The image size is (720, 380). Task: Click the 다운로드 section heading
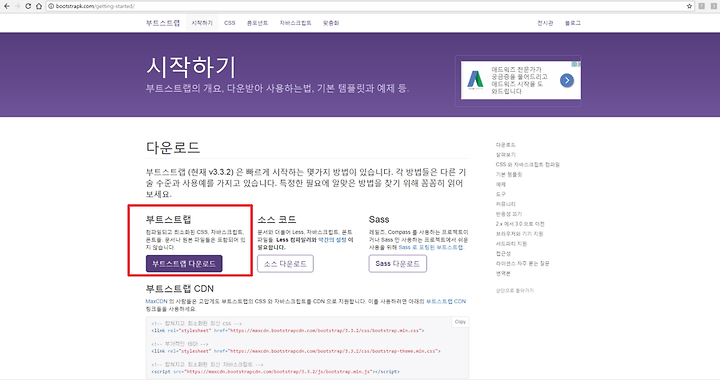coord(173,147)
